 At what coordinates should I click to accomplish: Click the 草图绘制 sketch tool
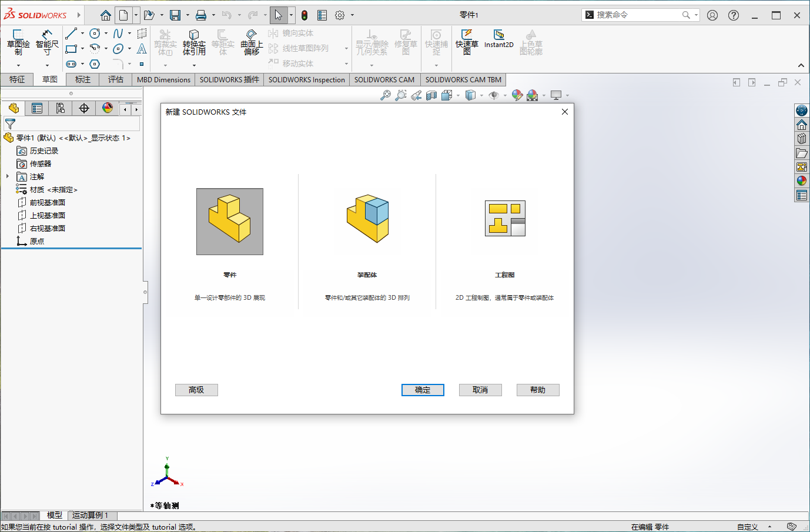tap(18, 43)
